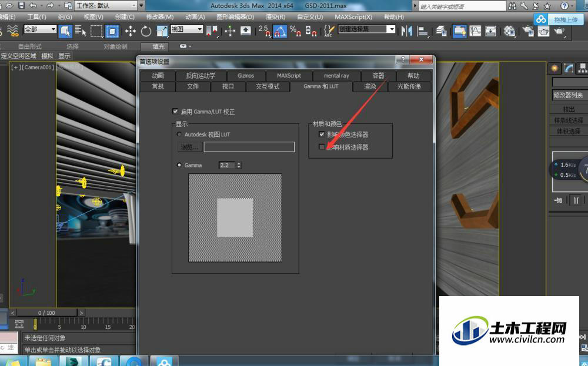
Task: Click the Mirror tool icon
Action: [x=406, y=31]
